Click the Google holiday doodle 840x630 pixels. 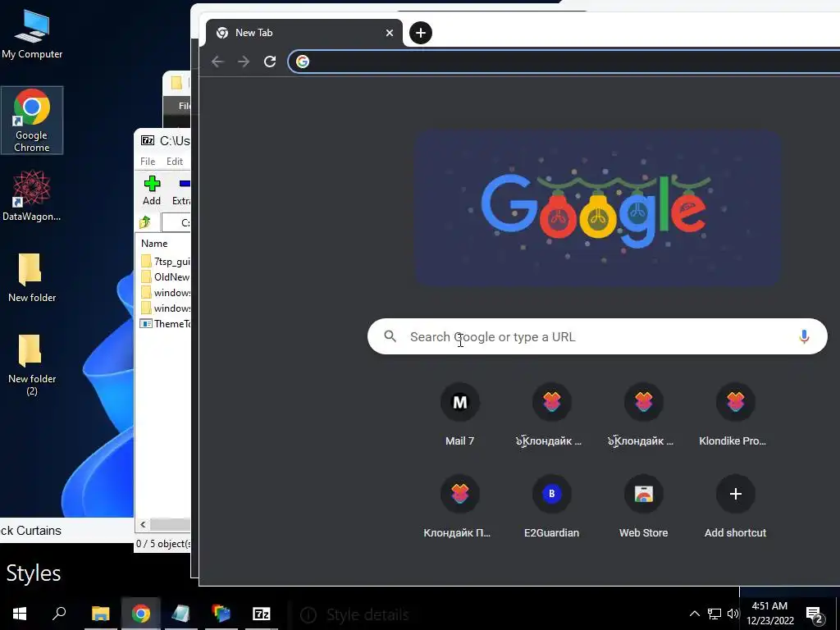point(597,208)
